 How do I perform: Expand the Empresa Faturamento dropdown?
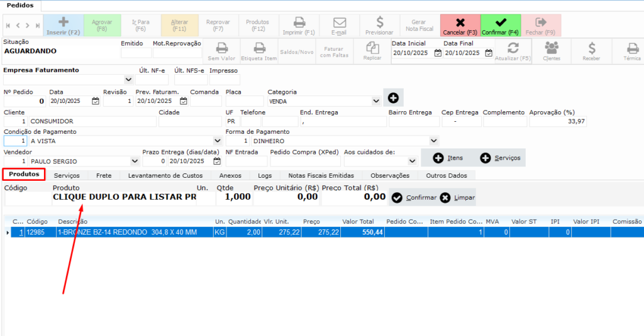(128, 80)
